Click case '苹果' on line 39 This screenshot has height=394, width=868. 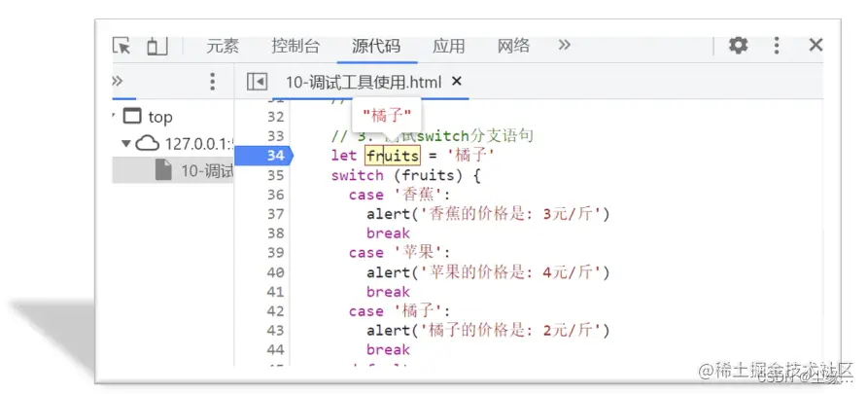tap(399, 253)
